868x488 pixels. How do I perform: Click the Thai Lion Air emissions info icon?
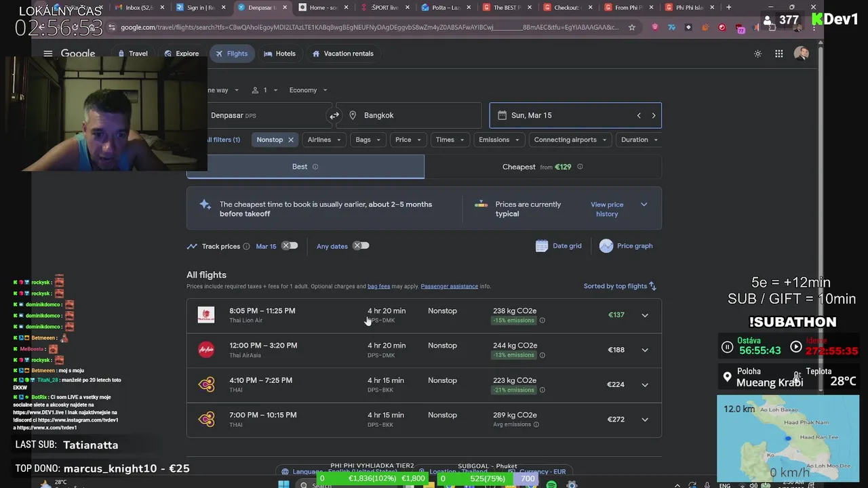[542, 321]
